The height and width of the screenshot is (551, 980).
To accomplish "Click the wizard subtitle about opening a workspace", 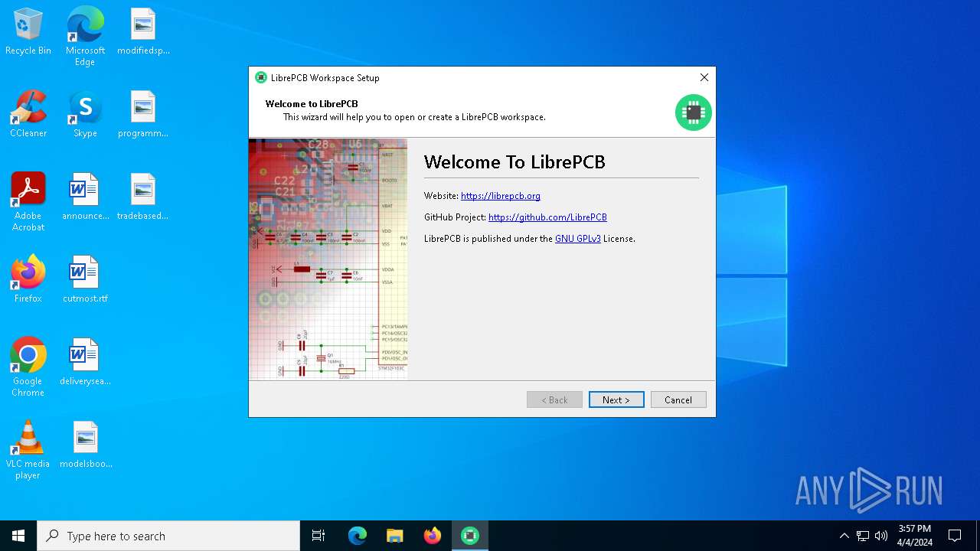I will (x=414, y=117).
